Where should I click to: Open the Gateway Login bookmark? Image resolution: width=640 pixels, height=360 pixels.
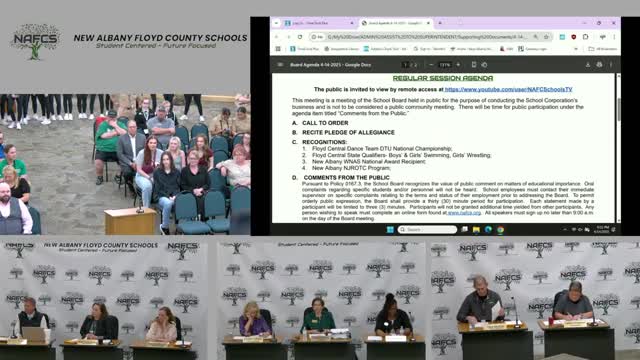coord(533,49)
